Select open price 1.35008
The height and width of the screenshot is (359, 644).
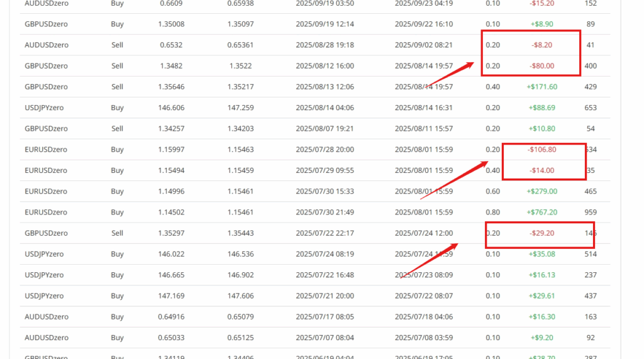point(171,25)
